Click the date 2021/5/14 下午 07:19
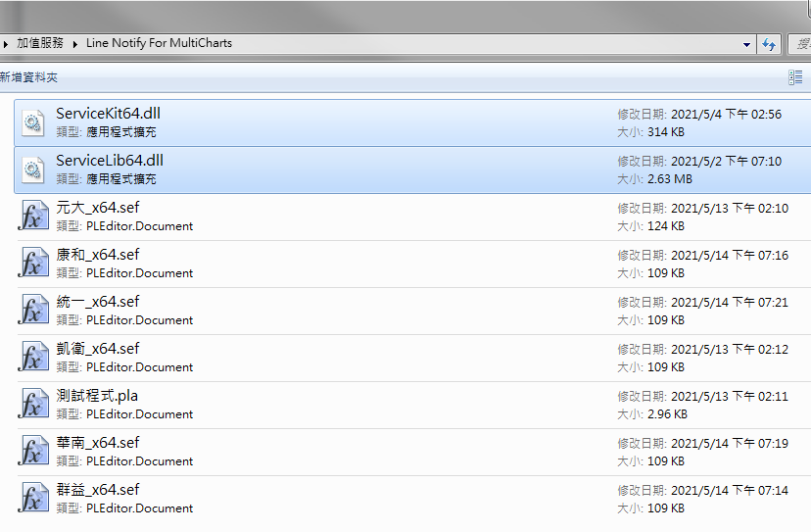The width and height of the screenshot is (811, 532). coord(730,444)
